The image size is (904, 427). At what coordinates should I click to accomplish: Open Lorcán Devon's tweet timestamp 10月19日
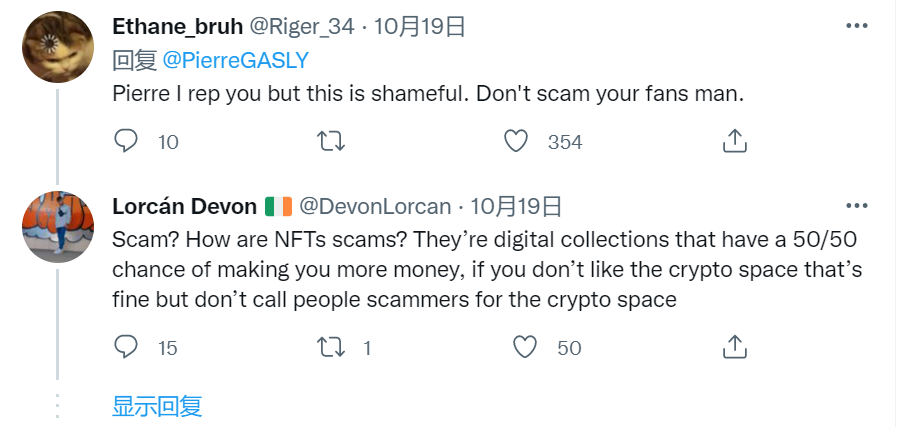[x=515, y=207]
